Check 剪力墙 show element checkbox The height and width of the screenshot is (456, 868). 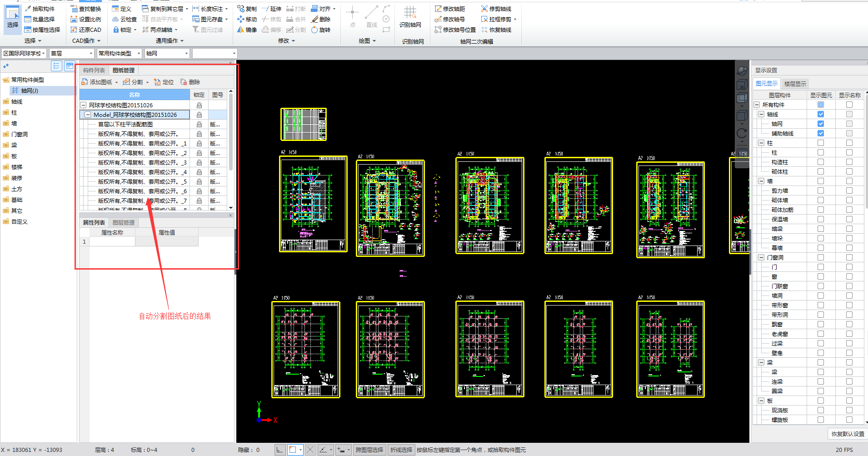[x=821, y=190]
